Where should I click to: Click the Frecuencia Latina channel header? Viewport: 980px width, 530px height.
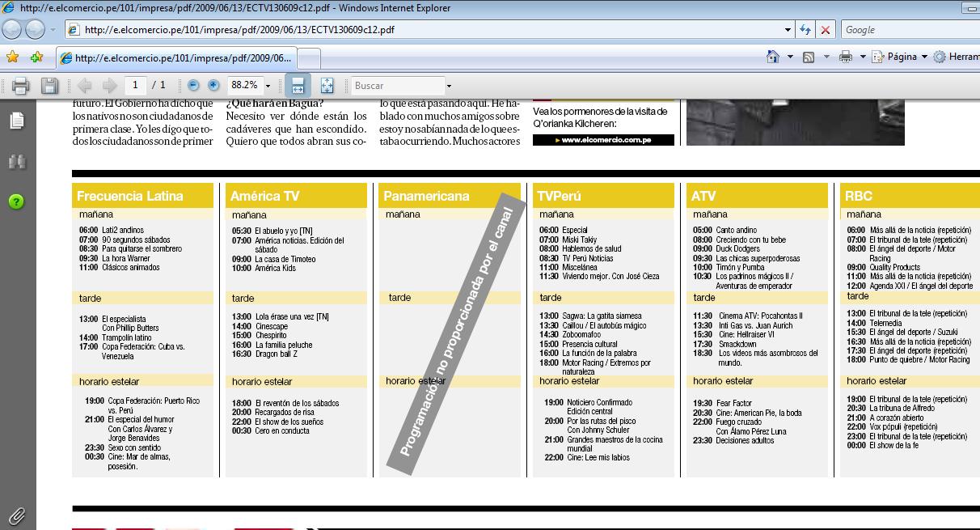143,196
